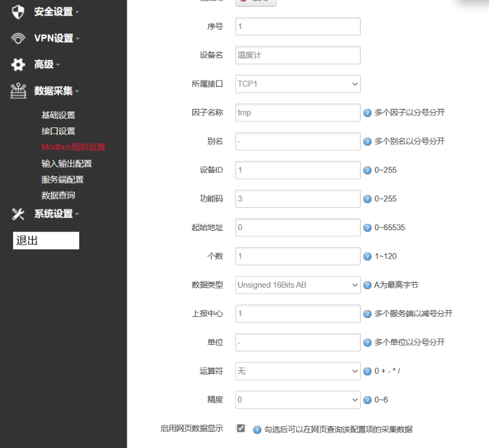The image size is (489, 448).
Task: Click the help icon next to 起始地址
Action: 367,228
